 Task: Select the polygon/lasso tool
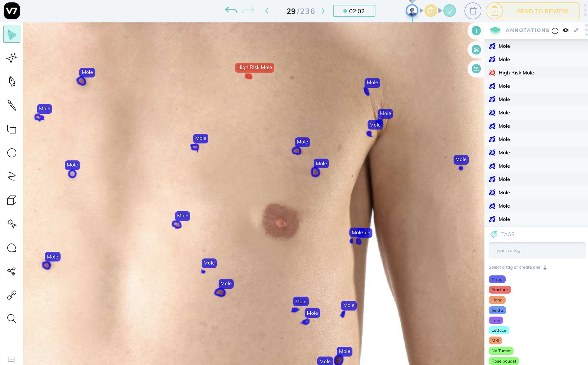point(12,177)
